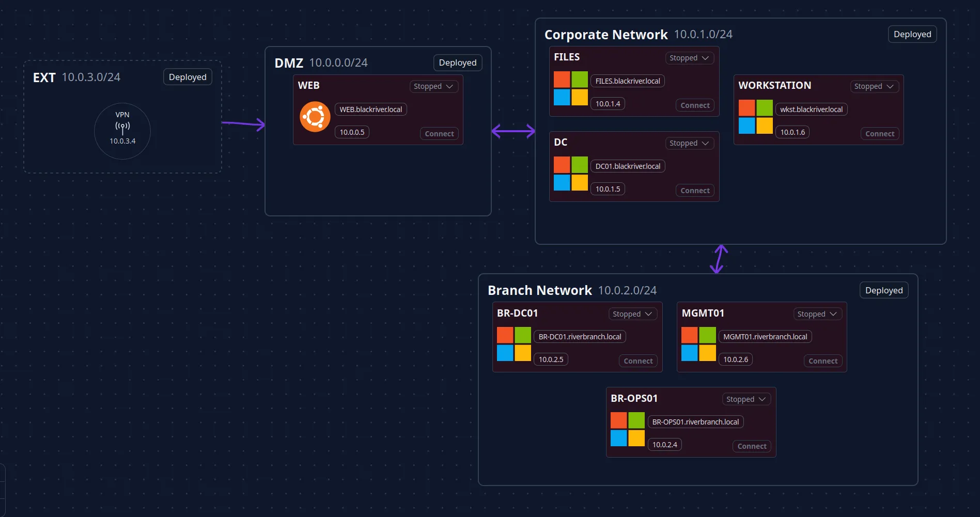Click the 10.0.2.4 IP tag

(x=664, y=445)
